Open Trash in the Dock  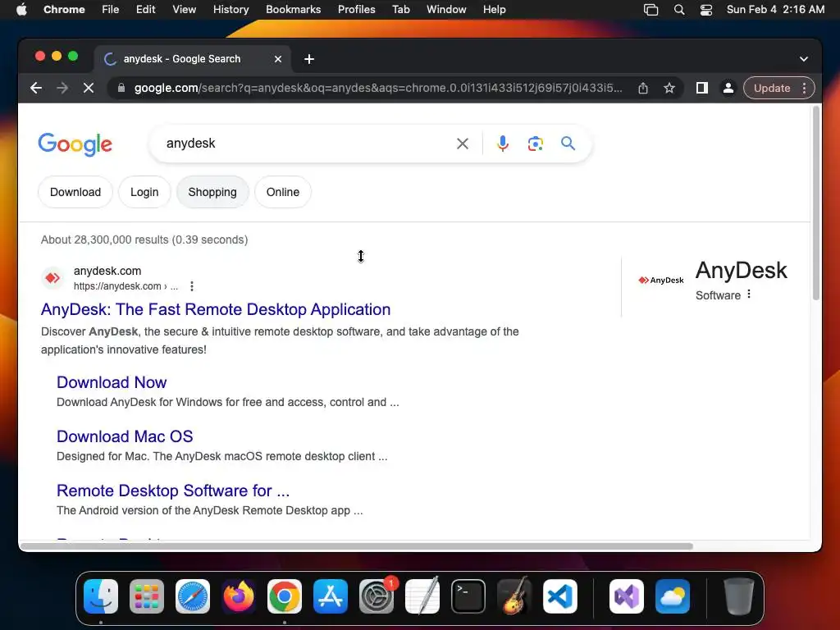[x=739, y=596]
